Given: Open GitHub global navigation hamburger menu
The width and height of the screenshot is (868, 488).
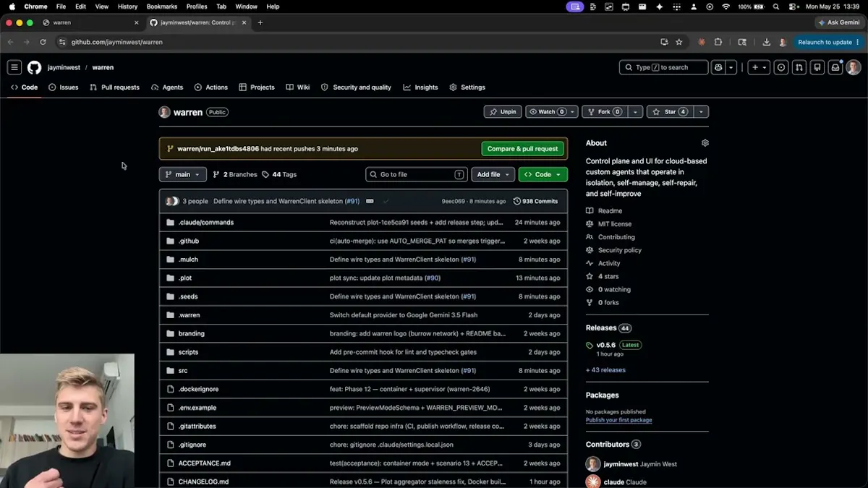Looking at the screenshot, I should [14, 67].
